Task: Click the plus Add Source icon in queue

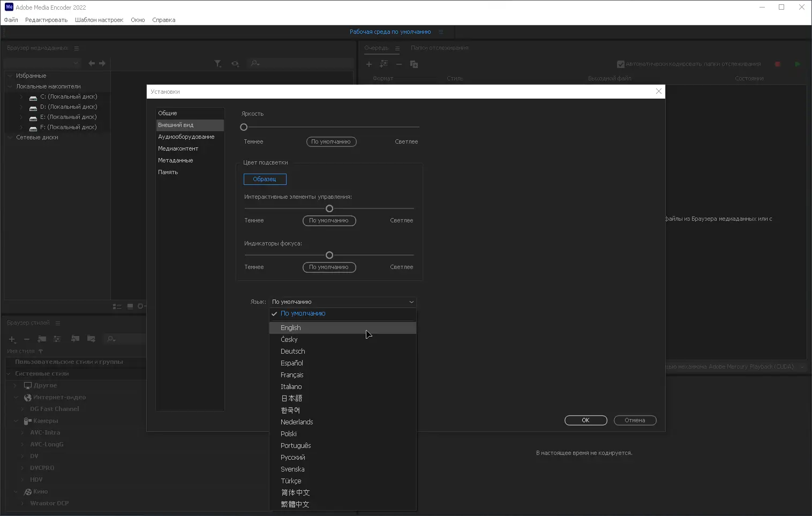Action: coord(369,64)
